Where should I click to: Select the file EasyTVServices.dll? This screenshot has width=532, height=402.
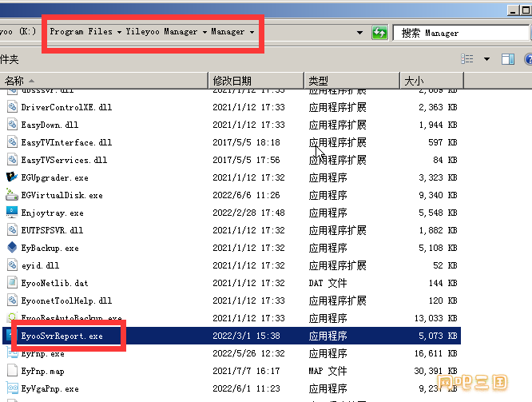point(64,160)
